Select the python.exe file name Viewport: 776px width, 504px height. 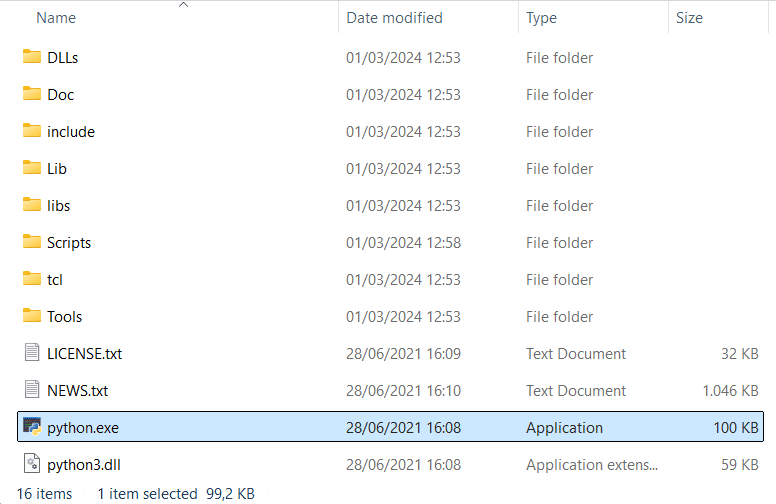tap(83, 428)
